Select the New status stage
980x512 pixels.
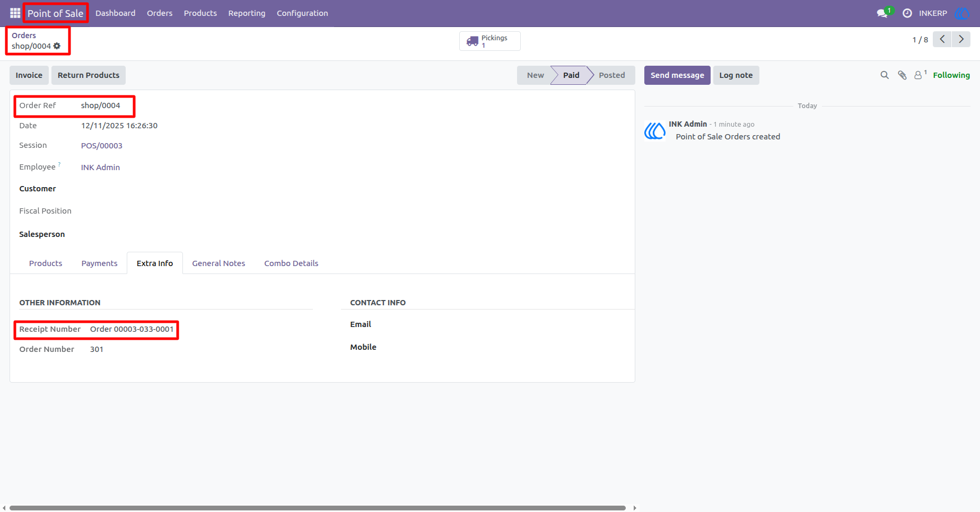(535, 75)
